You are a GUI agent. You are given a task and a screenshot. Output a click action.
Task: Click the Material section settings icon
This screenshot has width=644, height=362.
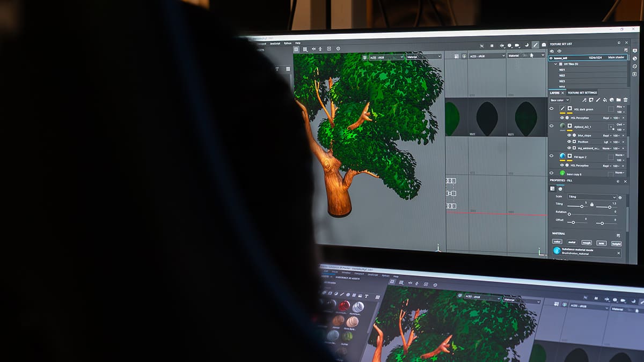pos(618,235)
